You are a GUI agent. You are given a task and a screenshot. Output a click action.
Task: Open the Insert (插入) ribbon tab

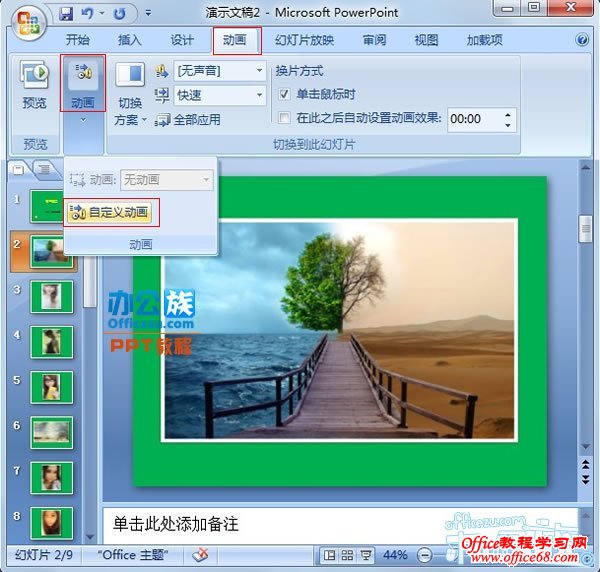point(130,41)
